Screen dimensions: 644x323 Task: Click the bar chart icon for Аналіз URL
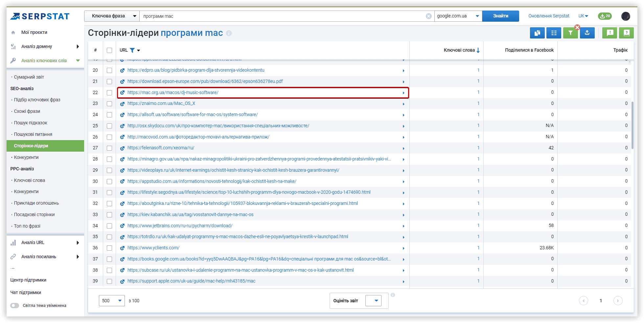(13, 243)
